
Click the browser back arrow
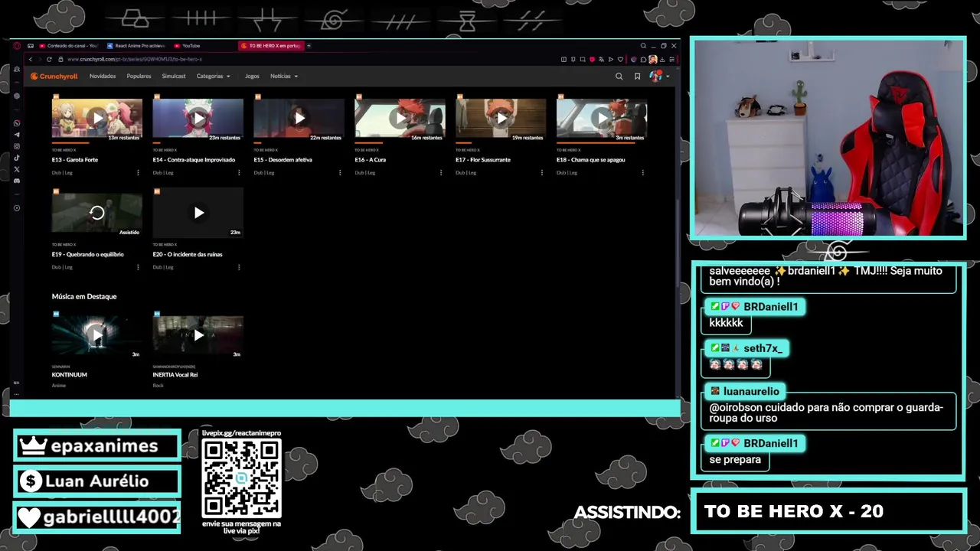point(31,59)
